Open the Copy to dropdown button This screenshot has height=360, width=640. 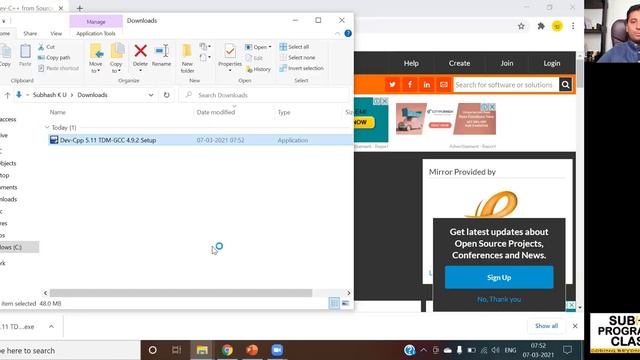tap(116, 58)
